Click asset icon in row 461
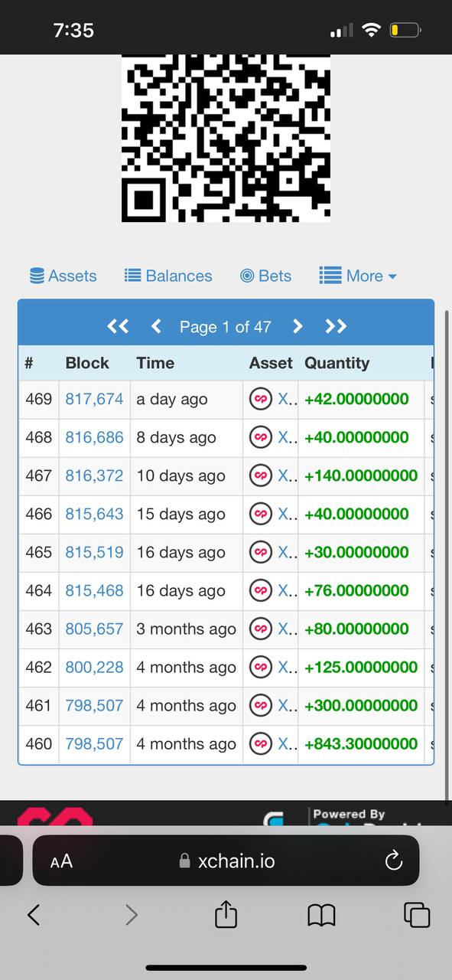 tap(261, 705)
